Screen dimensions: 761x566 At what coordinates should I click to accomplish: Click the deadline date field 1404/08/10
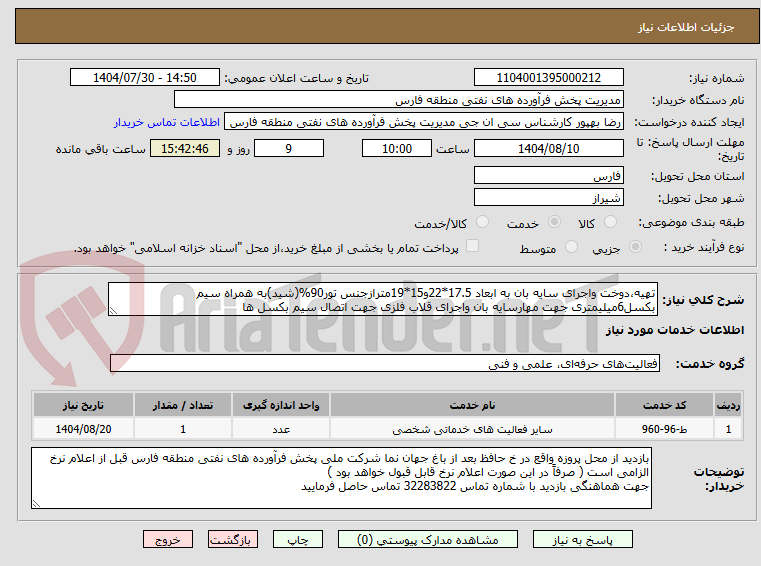[x=548, y=149]
